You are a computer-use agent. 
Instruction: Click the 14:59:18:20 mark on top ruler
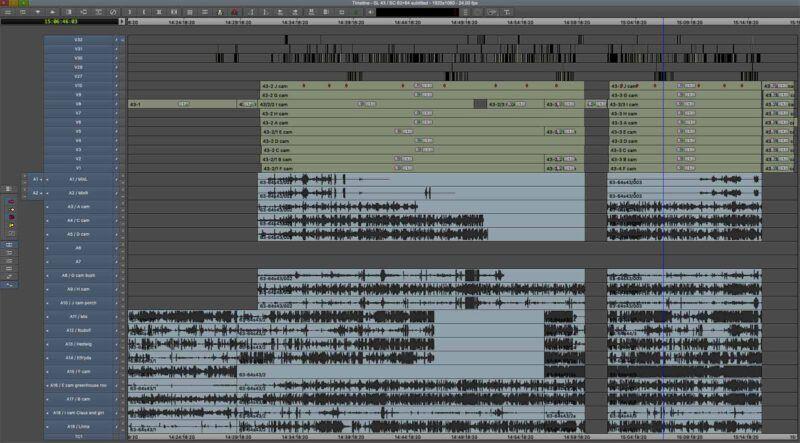577,22
